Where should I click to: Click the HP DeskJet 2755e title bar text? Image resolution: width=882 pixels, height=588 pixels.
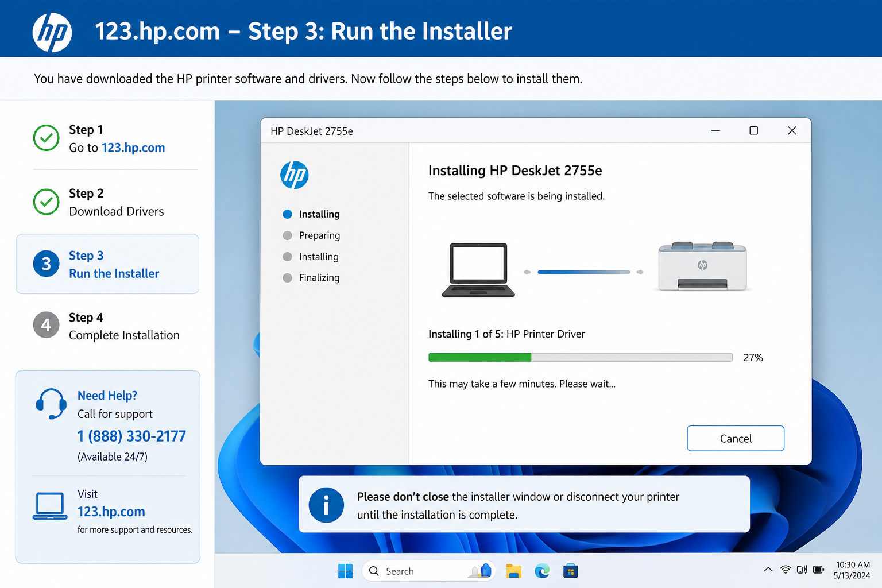tap(312, 131)
